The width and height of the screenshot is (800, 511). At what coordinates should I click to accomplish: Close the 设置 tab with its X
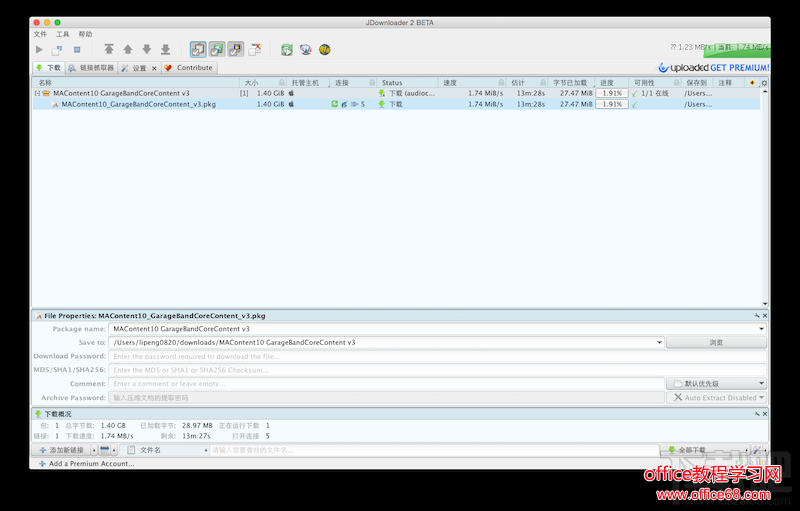point(154,68)
